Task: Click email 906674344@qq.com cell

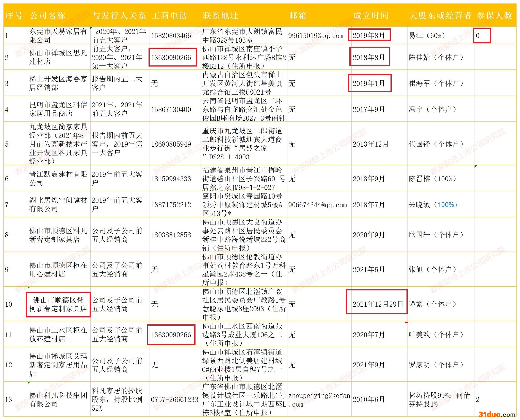Action: tap(317, 205)
